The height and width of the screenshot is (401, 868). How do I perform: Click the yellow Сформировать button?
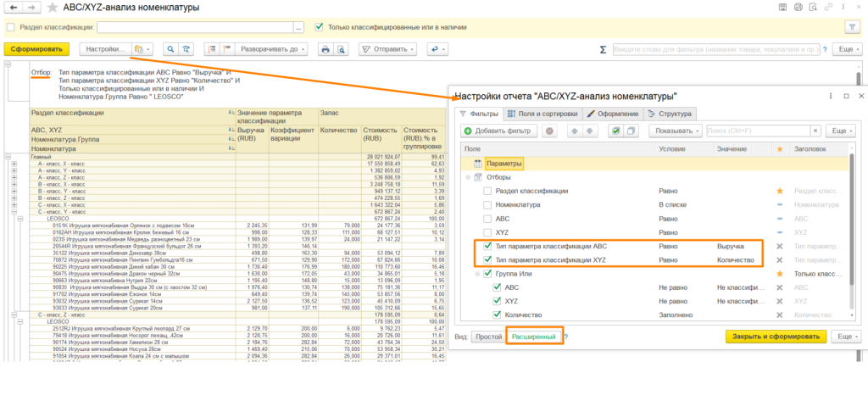[x=37, y=49]
